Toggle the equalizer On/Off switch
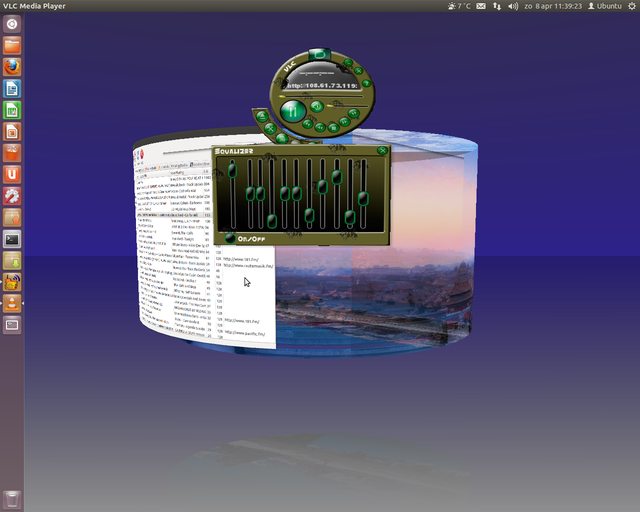The height and width of the screenshot is (512, 640). pos(230,238)
